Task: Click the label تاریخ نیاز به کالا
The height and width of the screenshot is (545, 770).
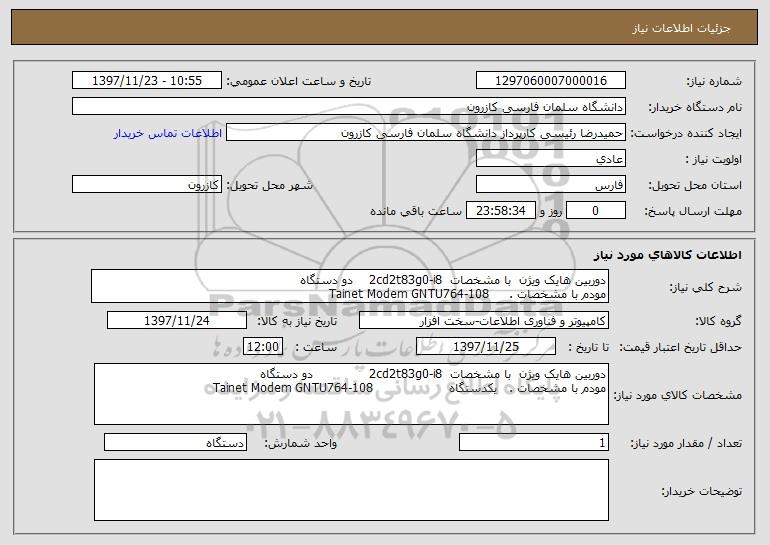Action: pyautogui.click(x=297, y=321)
